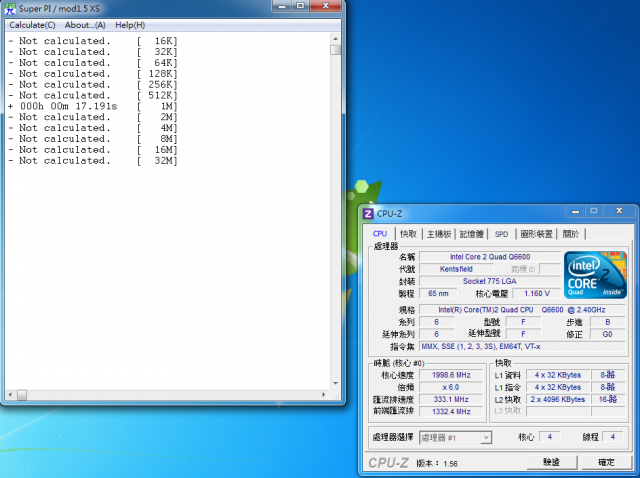Screen dimensions: 640x478
Task: Click Super PI horizontal scrollbar right arrow
Action: 324,395
